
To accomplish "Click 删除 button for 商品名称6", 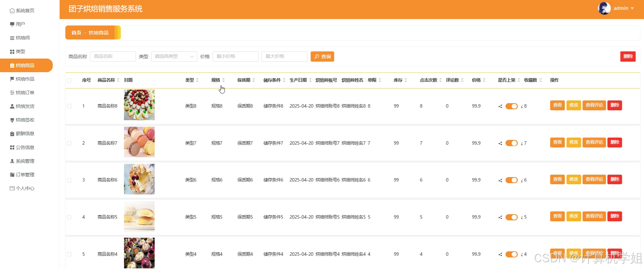I will (x=615, y=179).
